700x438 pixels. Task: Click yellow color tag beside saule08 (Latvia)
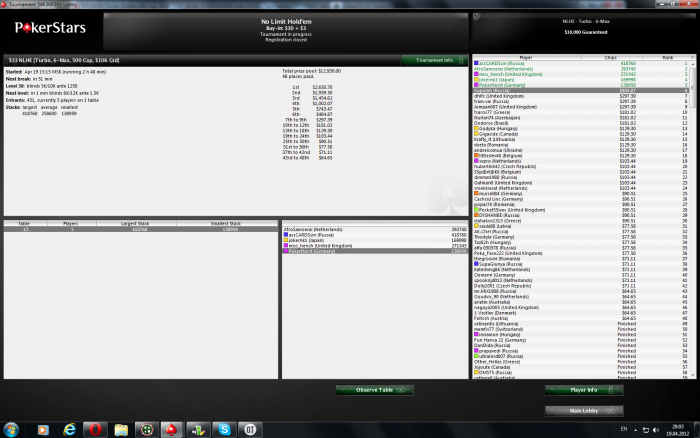point(476,226)
